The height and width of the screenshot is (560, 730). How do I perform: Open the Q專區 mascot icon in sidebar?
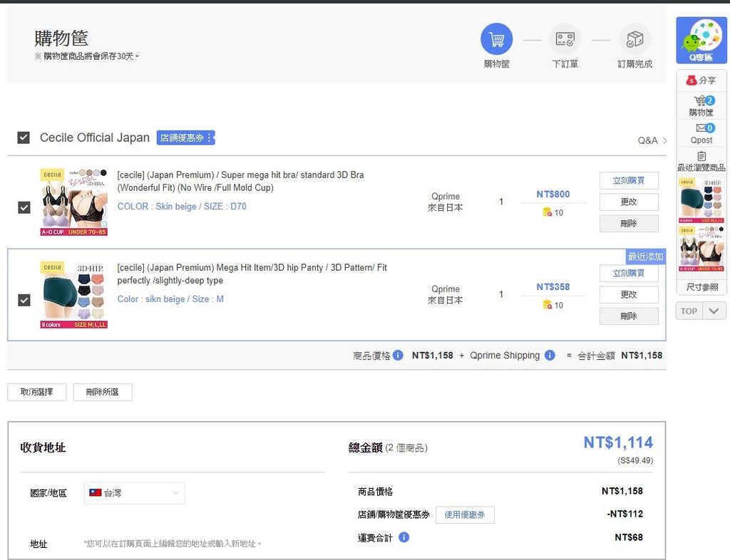(701, 40)
